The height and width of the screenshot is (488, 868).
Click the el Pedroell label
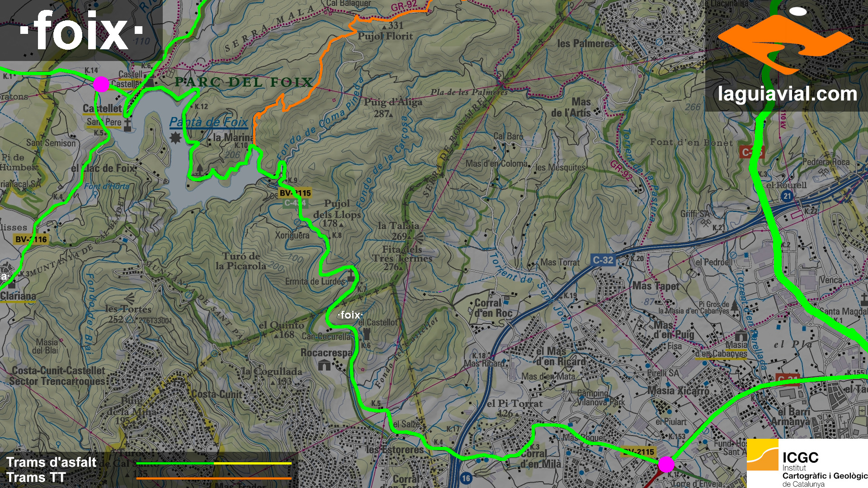(714, 262)
